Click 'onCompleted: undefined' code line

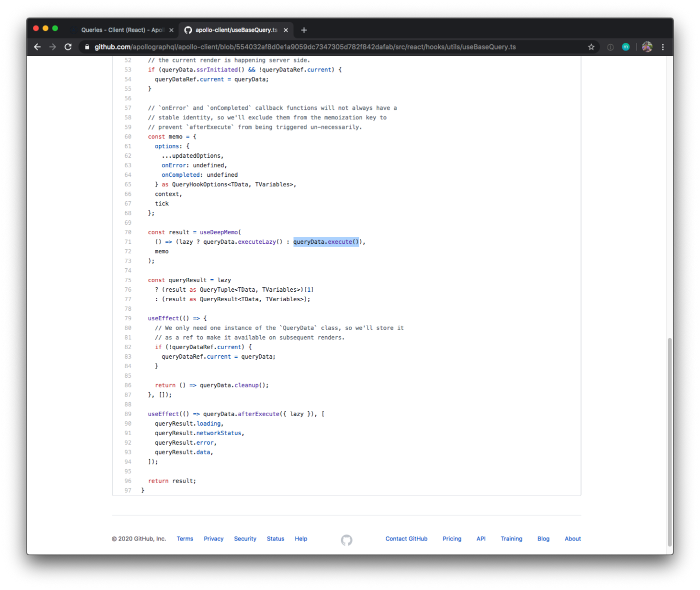199,175
